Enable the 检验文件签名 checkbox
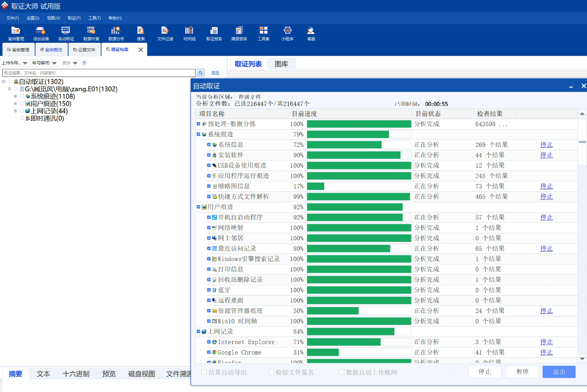The height and width of the screenshot is (392, 587). [x=271, y=372]
